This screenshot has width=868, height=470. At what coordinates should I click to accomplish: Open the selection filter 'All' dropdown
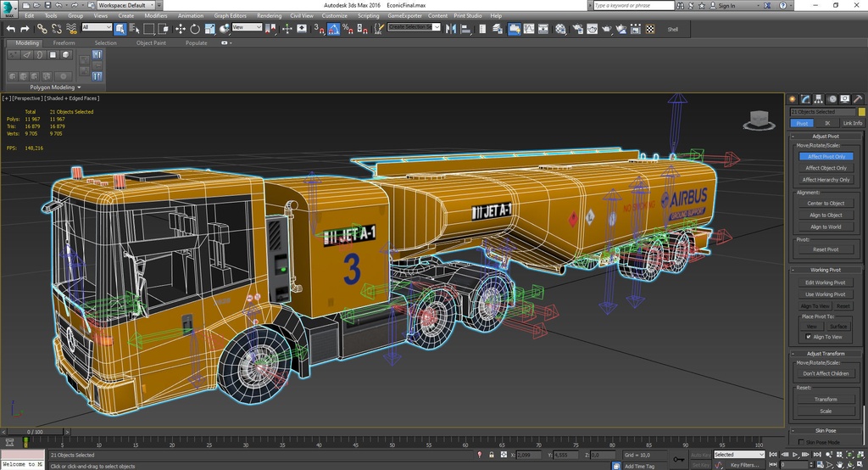(96, 28)
